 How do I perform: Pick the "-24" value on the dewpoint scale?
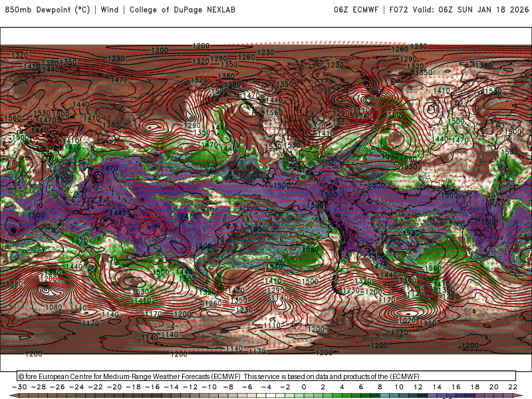(76, 387)
